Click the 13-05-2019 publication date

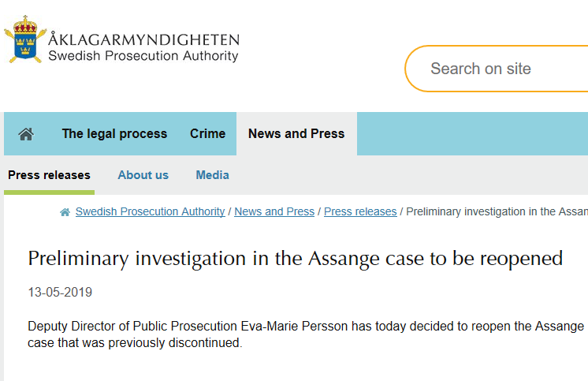tap(60, 293)
